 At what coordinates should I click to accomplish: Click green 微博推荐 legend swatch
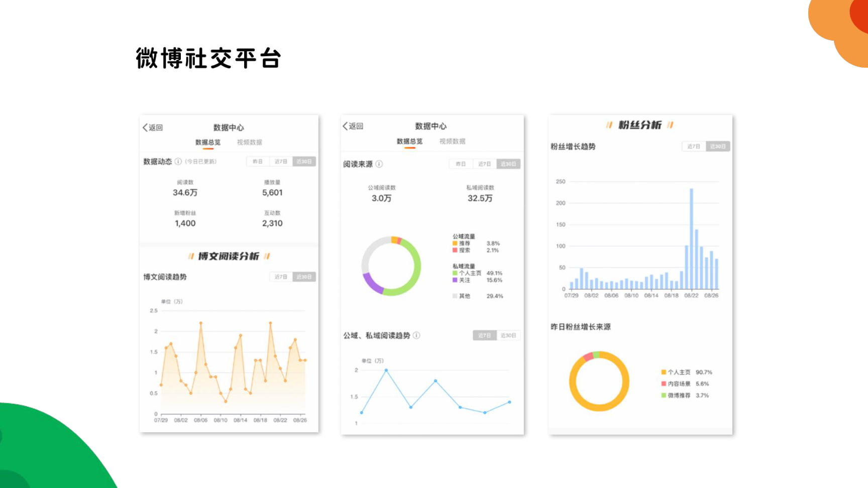[664, 396]
